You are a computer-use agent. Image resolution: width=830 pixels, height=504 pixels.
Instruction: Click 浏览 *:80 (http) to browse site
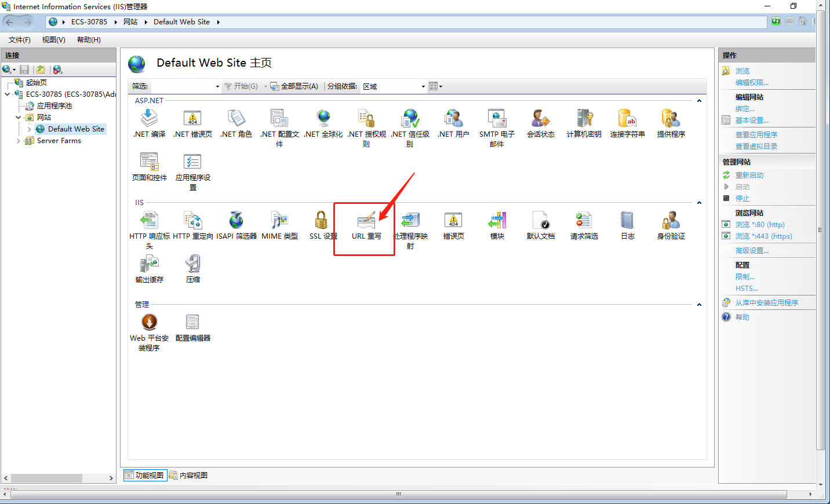coord(760,224)
